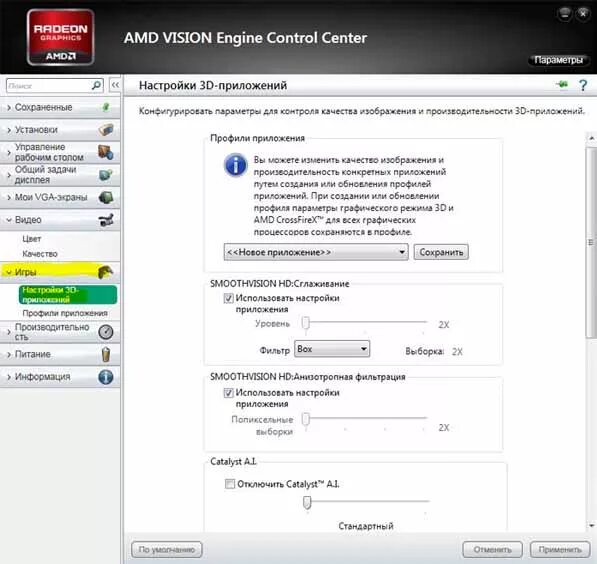Click the Отменить button
The height and width of the screenshot is (564, 597).
tap(492, 550)
